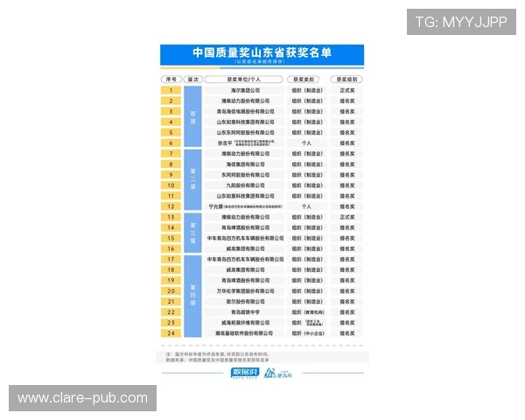Select 青岛啤酒股份有限公司 in row 19

click(245, 280)
